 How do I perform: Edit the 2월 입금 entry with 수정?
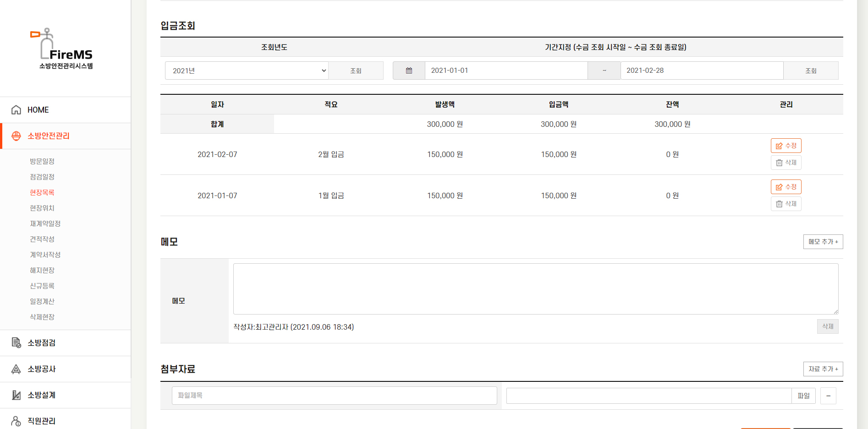click(786, 146)
